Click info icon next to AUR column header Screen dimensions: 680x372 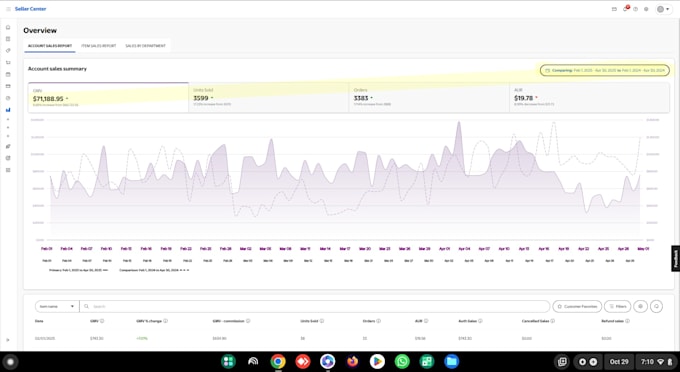426,321
